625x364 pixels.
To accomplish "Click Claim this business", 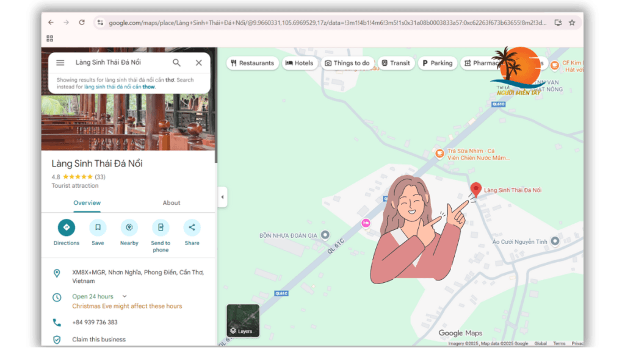I will point(99,340).
